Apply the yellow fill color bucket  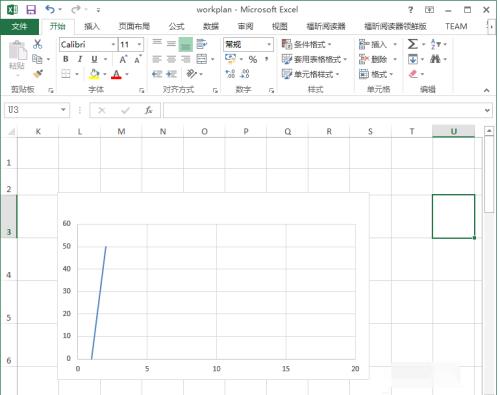(94, 74)
